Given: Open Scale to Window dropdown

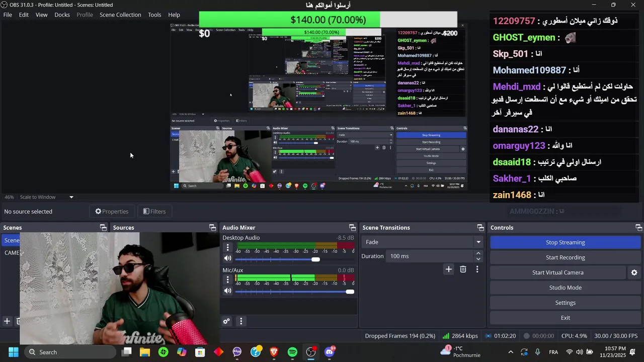Looking at the screenshot, I should point(47,197).
